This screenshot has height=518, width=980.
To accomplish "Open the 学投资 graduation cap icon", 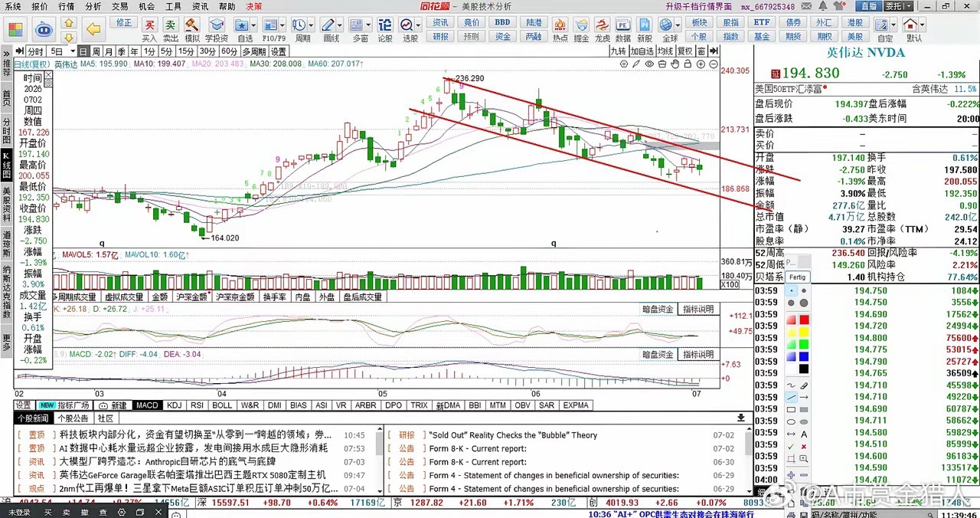I will [x=217, y=29].
